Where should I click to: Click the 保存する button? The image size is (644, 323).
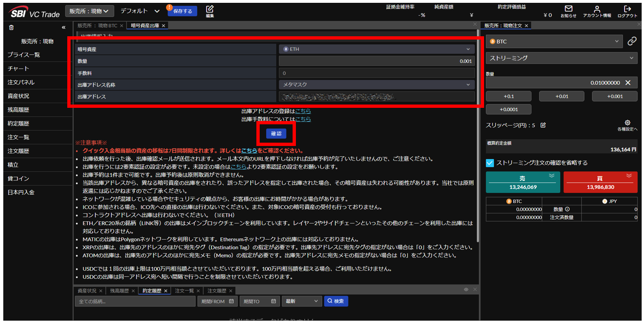(x=183, y=11)
